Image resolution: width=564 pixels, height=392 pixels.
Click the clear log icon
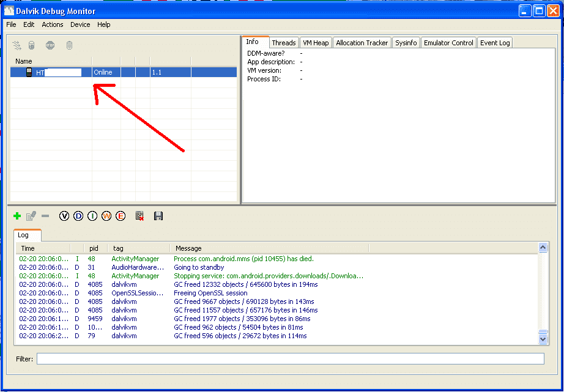[x=139, y=216]
